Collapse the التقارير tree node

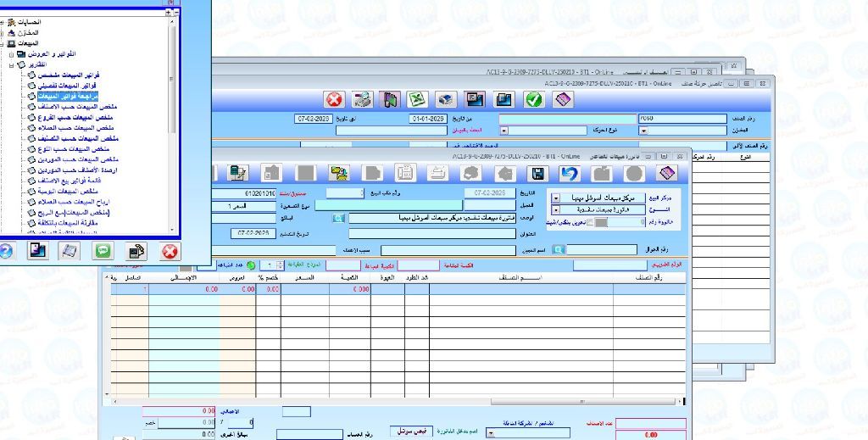click(x=12, y=64)
